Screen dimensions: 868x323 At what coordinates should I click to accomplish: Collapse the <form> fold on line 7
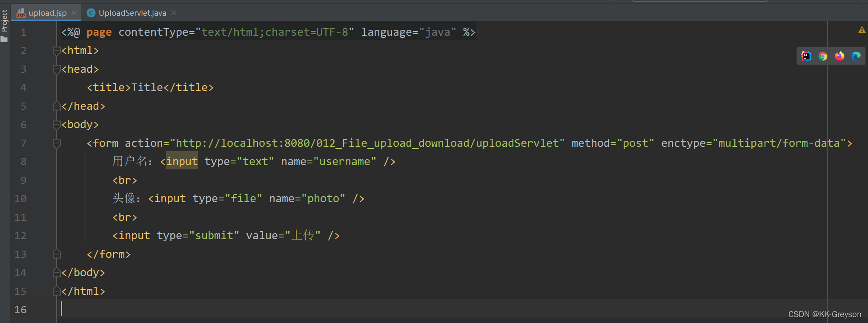[x=57, y=143]
